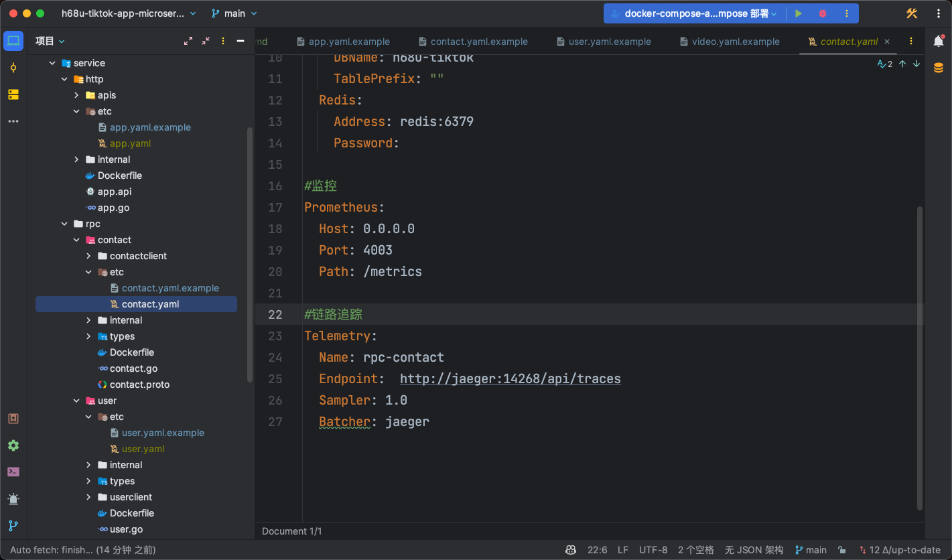Open indent setting in status bar
The height and width of the screenshot is (560, 952).
point(696,550)
